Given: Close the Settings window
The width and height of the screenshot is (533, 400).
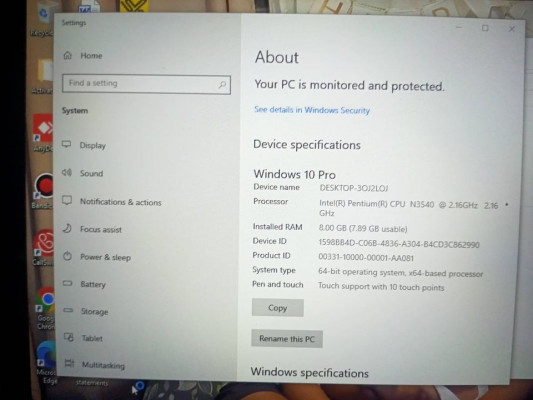Looking at the screenshot, I should pos(512,29).
